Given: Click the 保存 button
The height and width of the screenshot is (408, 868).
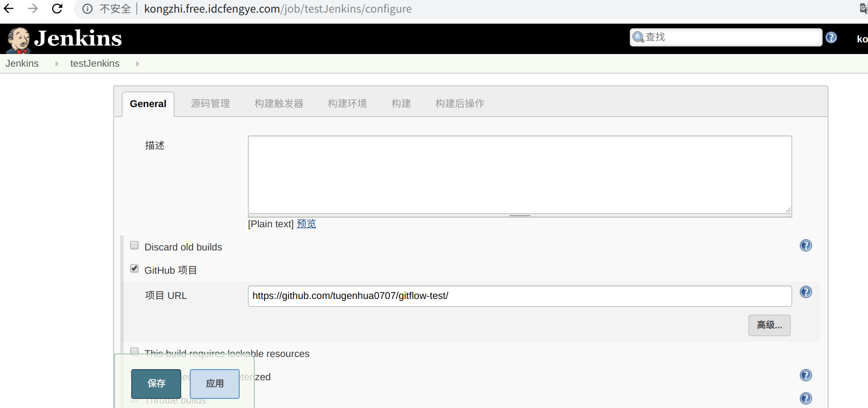Looking at the screenshot, I should click(x=156, y=384).
